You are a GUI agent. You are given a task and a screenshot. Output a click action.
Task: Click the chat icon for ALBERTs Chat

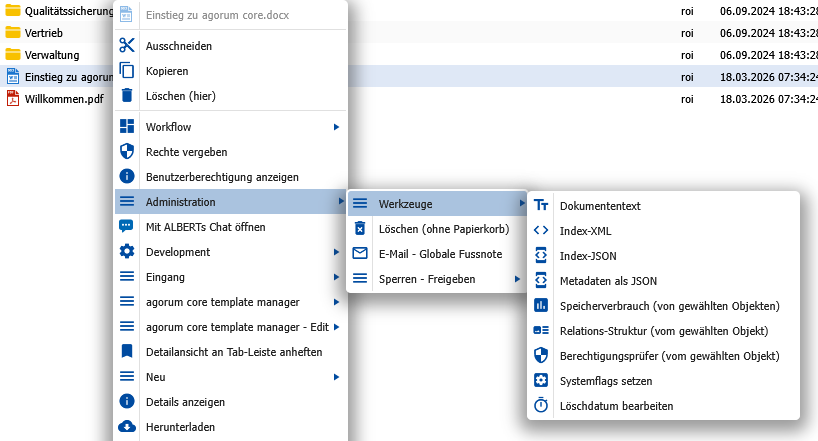pos(127,227)
